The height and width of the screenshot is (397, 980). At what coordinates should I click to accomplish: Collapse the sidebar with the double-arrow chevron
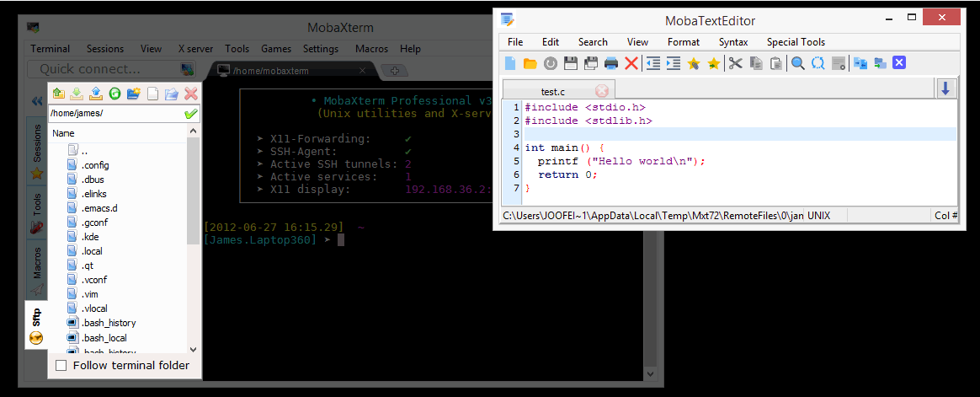[x=37, y=101]
